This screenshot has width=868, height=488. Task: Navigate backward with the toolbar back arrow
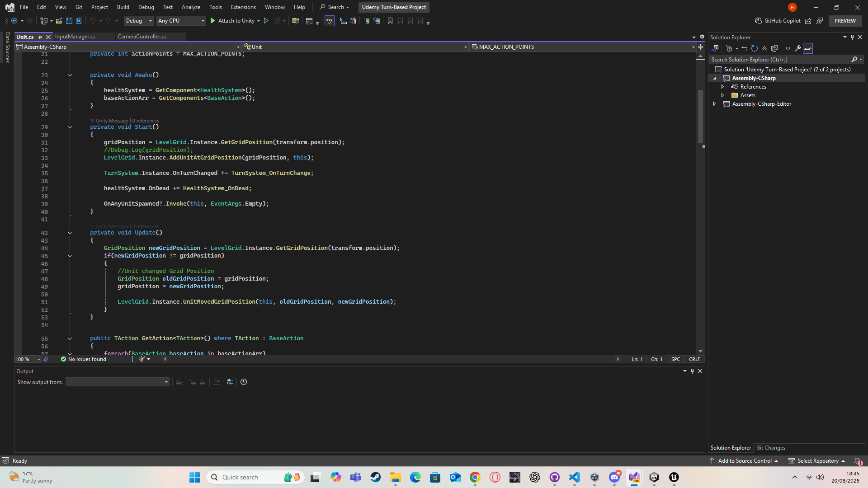pyautogui.click(x=14, y=21)
